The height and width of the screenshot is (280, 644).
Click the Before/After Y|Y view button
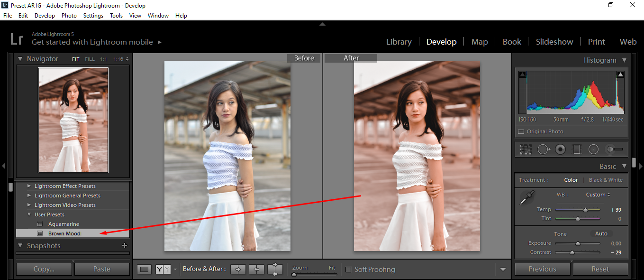pos(163,269)
